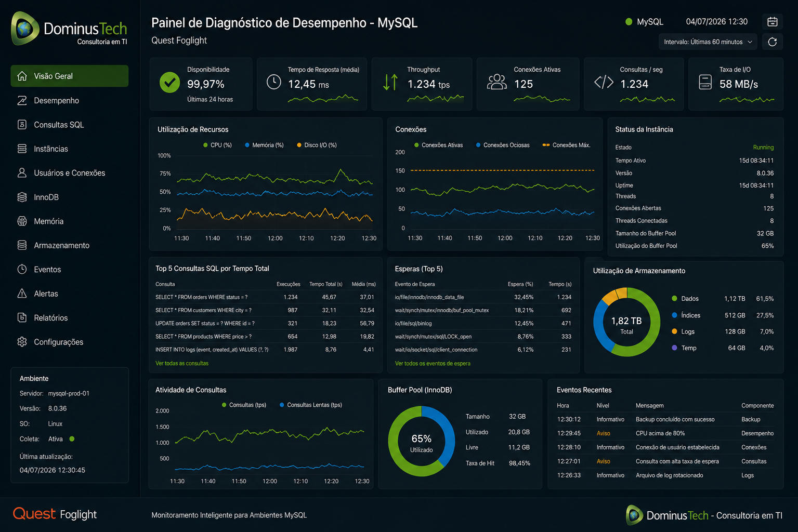This screenshot has width=798, height=532.
Task: Click the Taxa de I/O disk icon
Action: (705, 82)
